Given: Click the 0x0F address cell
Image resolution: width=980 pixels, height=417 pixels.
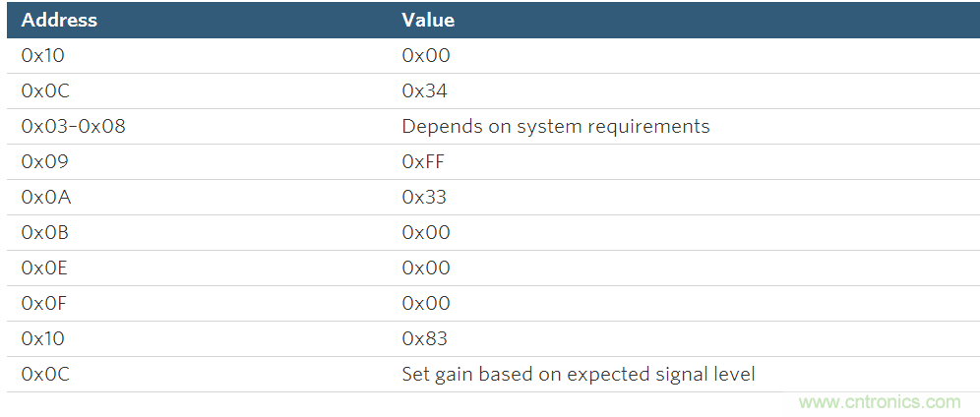Looking at the screenshot, I should 42,304.
